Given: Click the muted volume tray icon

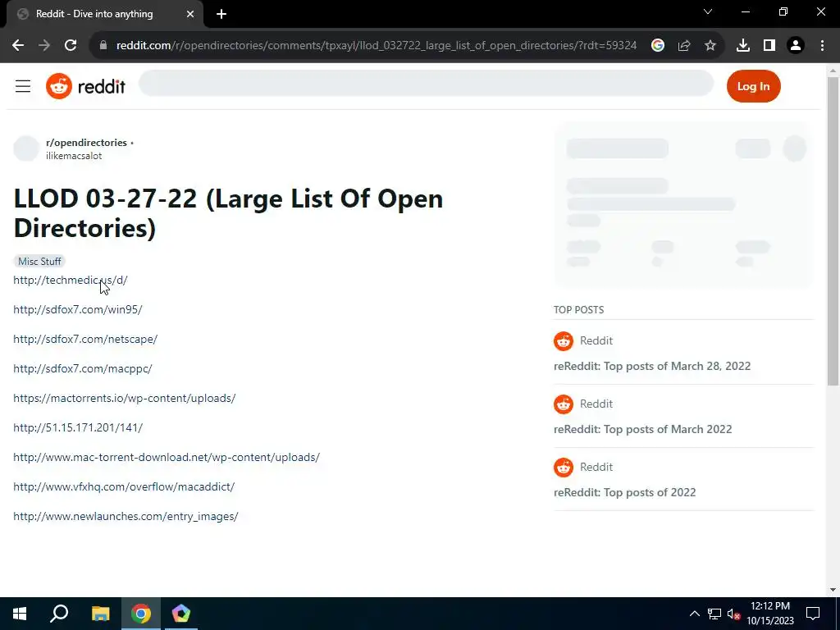Looking at the screenshot, I should [733, 614].
